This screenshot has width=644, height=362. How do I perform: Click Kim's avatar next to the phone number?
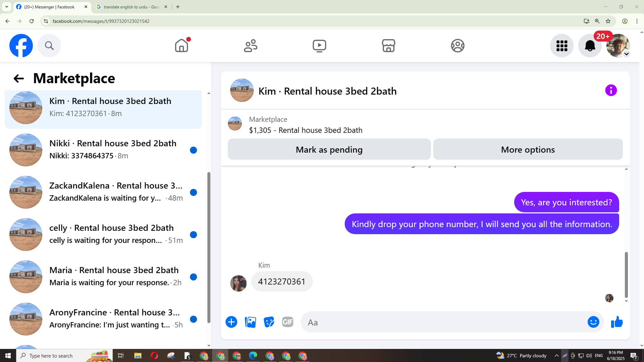(238, 283)
